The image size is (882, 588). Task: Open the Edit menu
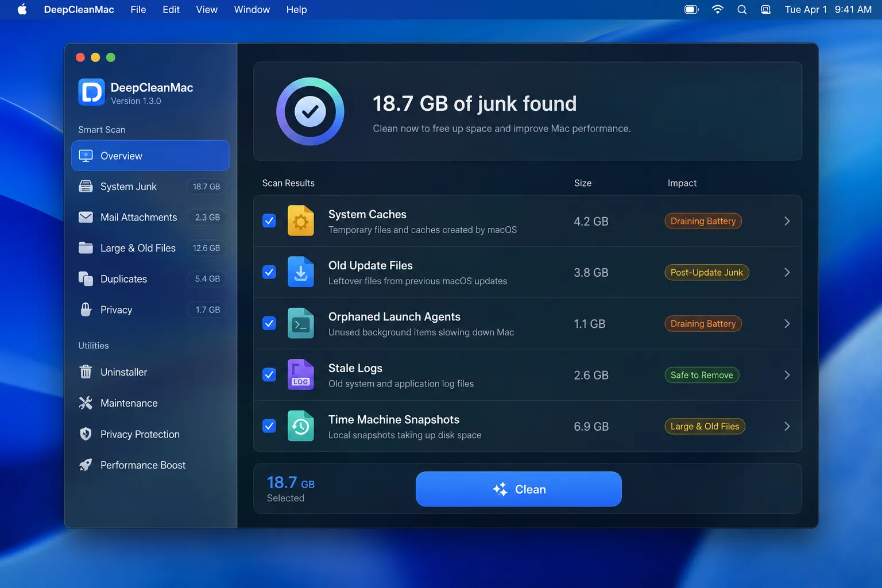coord(171,10)
